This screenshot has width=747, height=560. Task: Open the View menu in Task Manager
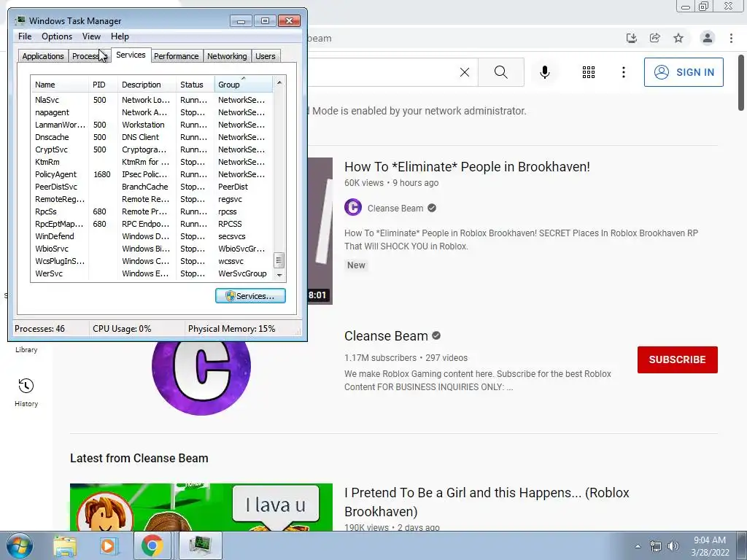[91, 36]
